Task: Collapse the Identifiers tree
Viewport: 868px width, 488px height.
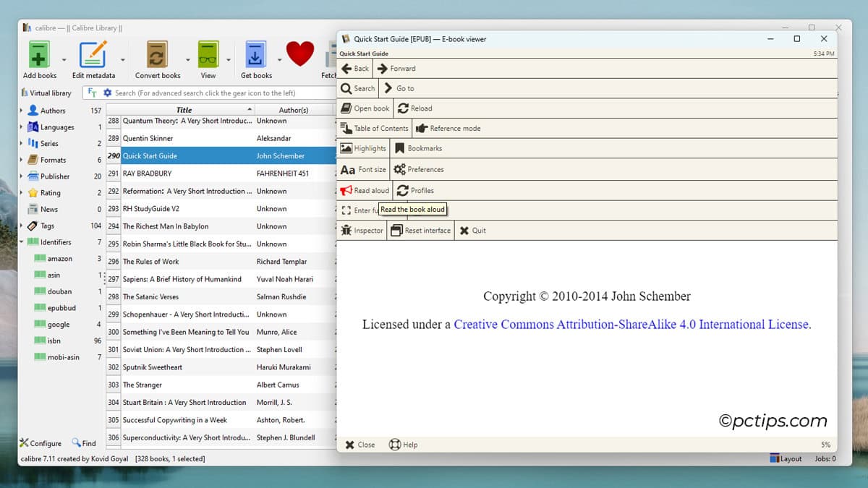Action: pyautogui.click(x=20, y=241)
